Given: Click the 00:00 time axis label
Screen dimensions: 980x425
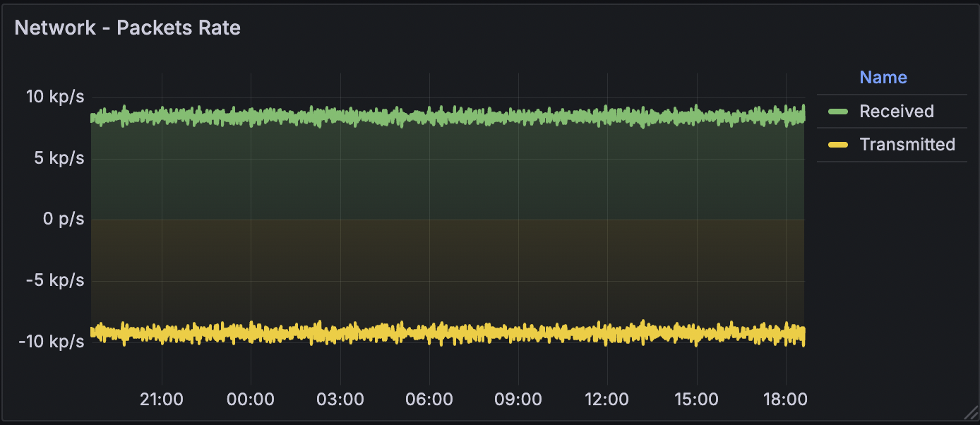Looking at the screenshot, I should click(251, 400).
